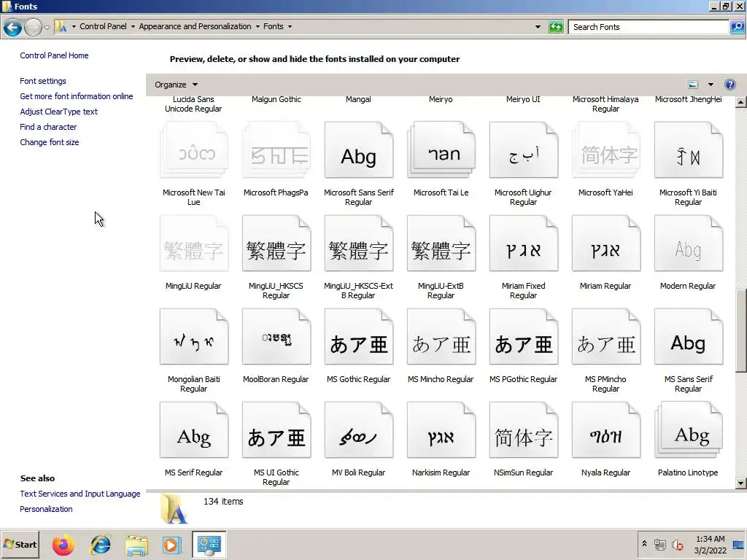747x560 pixels.
Task: Select the Miriam Regular font icon
Action: coord(606,244)
